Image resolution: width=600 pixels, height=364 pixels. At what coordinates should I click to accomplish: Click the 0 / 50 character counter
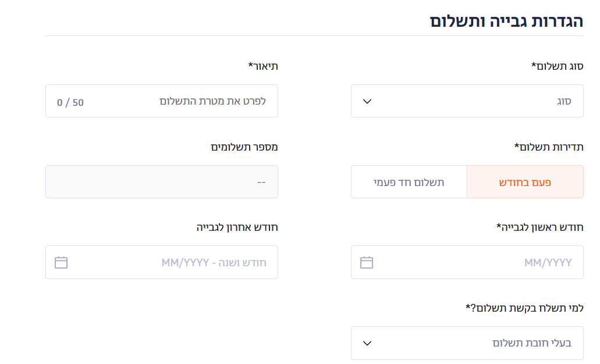coord(70,102)
